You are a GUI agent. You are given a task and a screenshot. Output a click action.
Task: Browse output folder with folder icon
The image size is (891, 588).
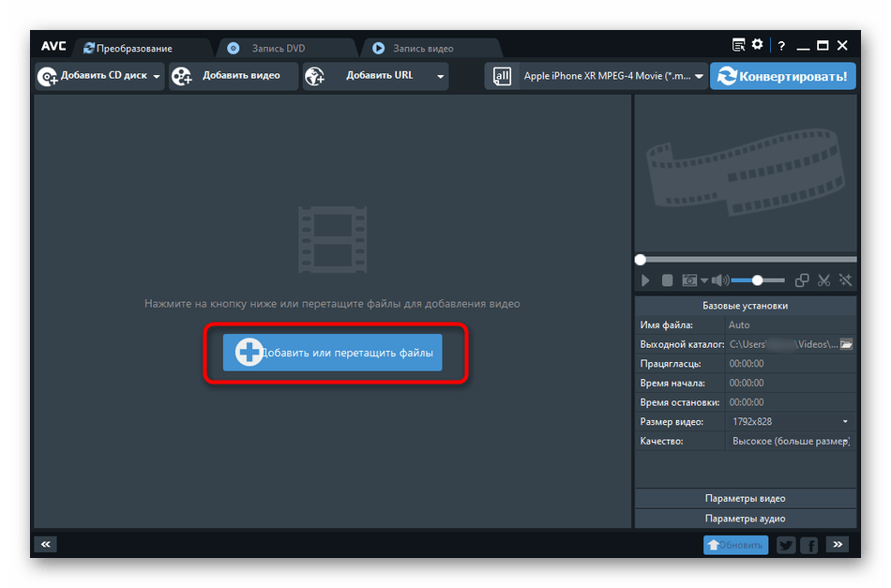tap(846, 344)
